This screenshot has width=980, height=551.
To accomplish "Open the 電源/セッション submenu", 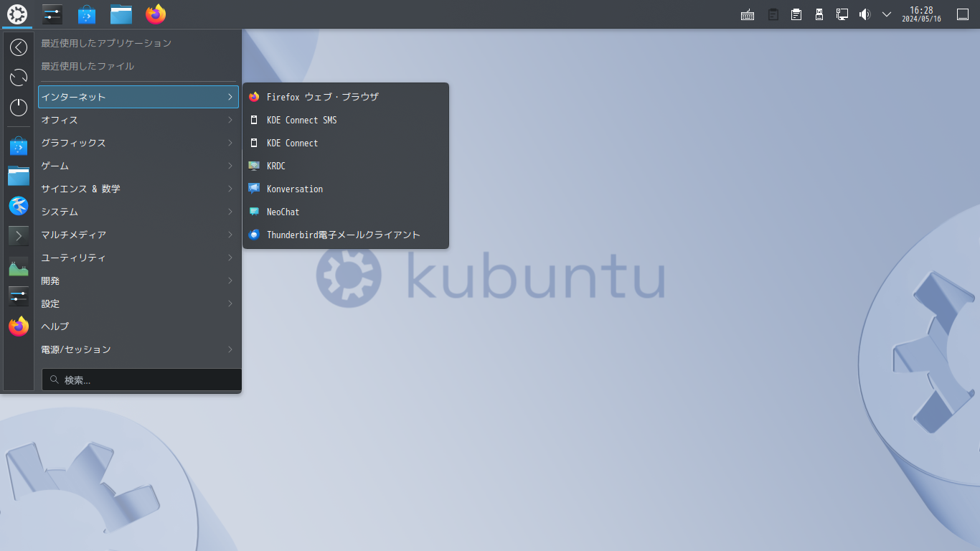I will click(x=138, y=349).
